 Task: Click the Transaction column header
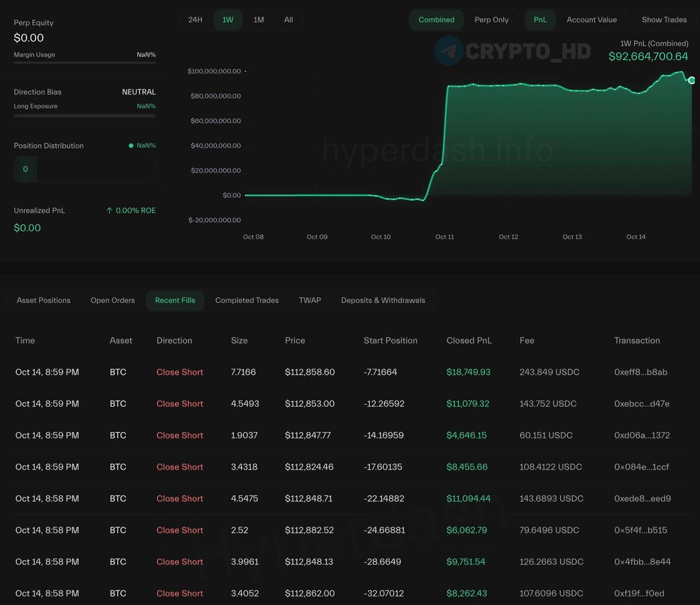[x=637, y=341]
